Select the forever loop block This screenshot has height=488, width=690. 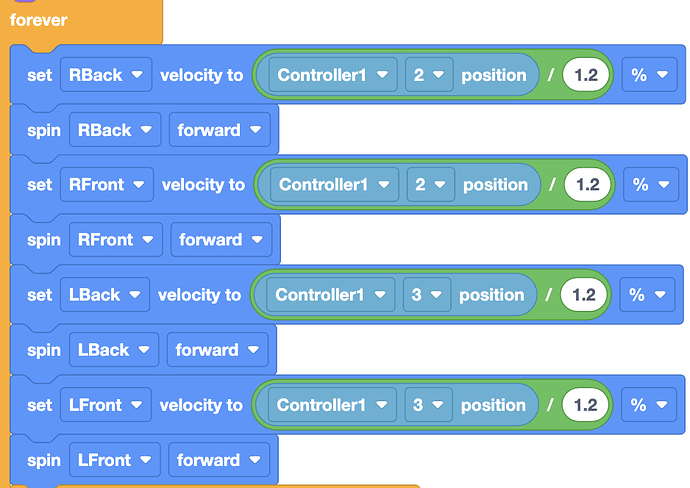(x=39, y=20)
